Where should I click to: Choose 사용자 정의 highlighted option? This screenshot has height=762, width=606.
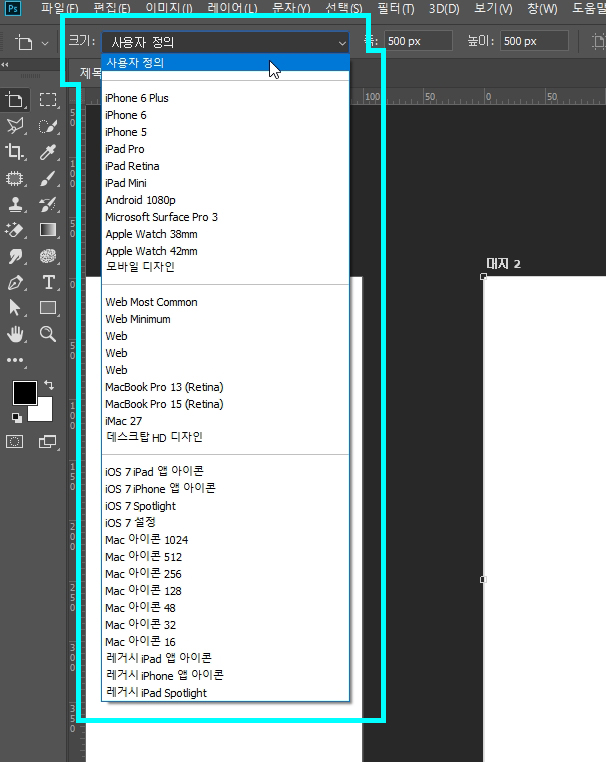pyautogui.click(x=225, y=63)
